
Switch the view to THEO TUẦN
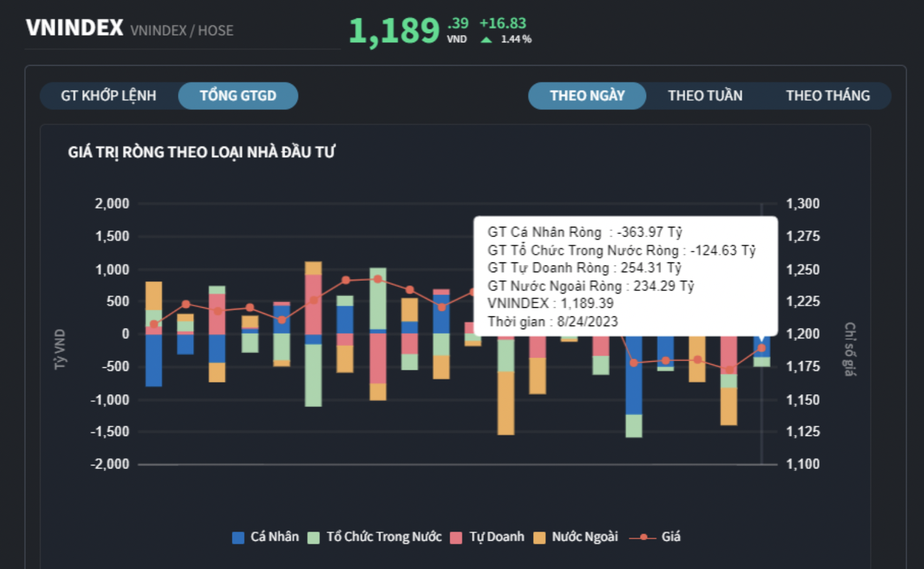coord(705,96)
